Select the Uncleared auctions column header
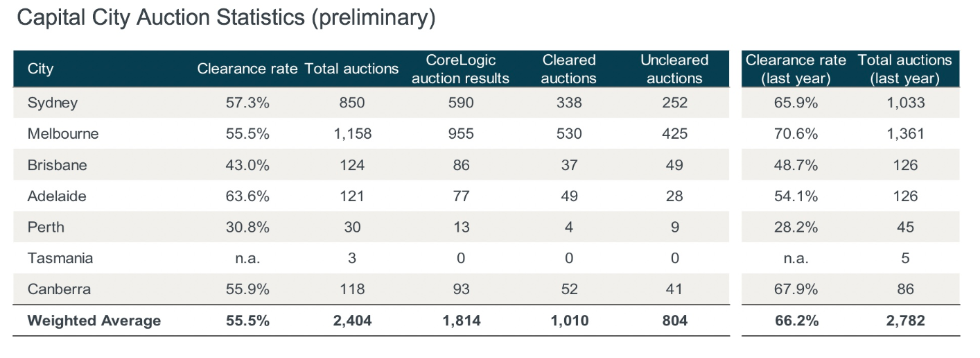Screen dimensions: 980x358 click(x=674, y=69)
